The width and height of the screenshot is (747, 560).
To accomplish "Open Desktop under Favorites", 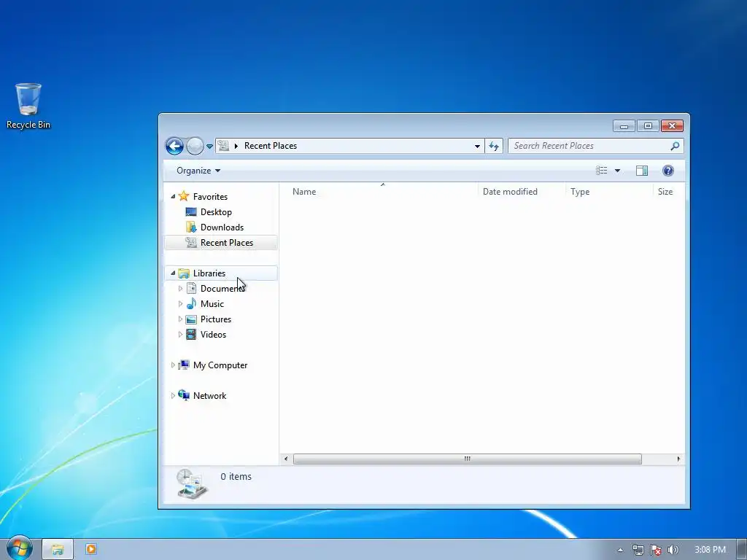I will [x=216, y=212].
